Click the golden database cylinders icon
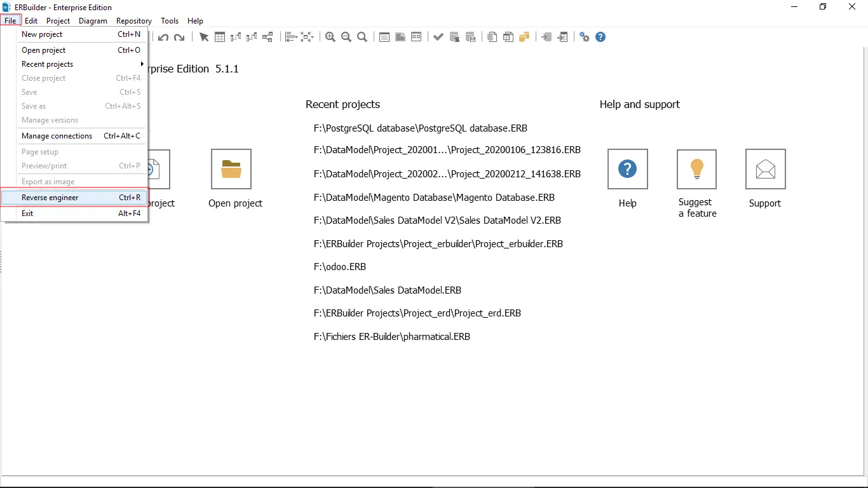 coord(524,37)
